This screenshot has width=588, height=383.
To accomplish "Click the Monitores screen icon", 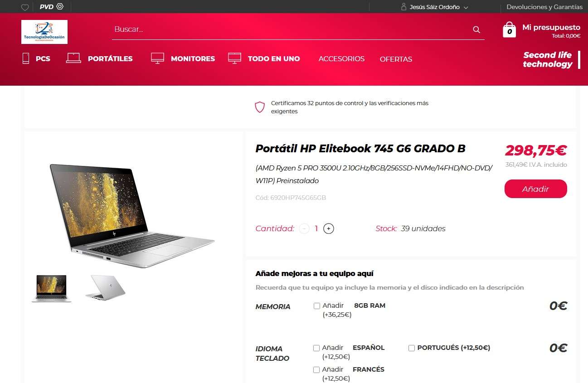I will tap(157, 58).
